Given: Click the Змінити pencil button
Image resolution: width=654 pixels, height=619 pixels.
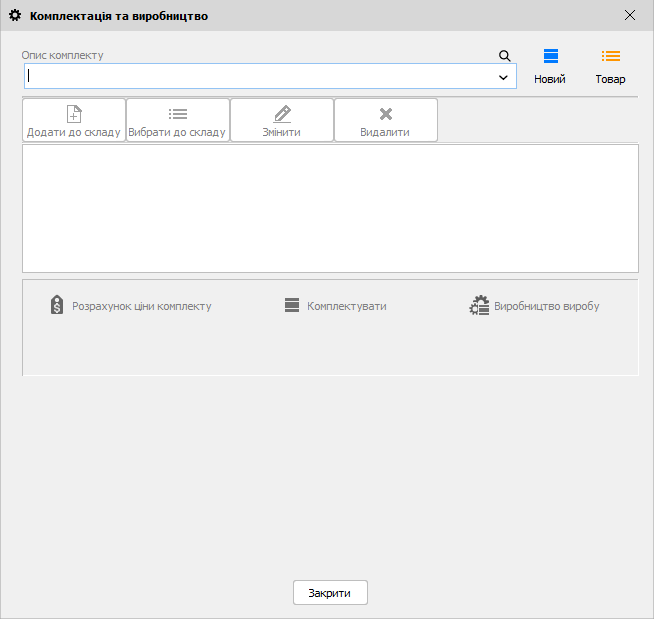Looking at the screenshot, I should pos(282,120).
